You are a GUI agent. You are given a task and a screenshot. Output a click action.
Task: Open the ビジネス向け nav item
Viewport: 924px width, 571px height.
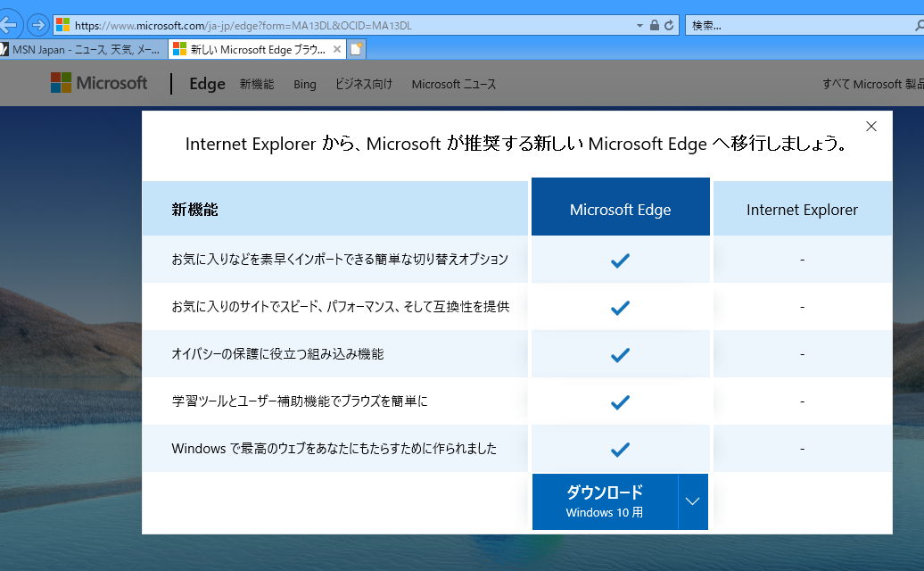coord(364,84)
